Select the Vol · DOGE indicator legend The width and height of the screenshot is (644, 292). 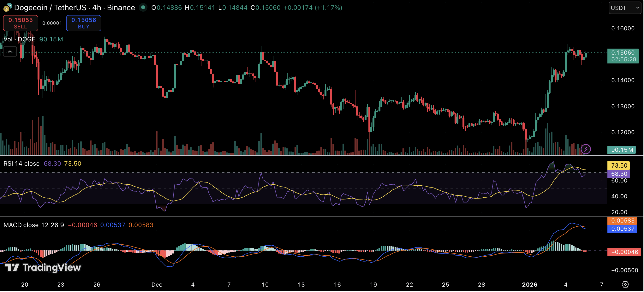(19, 39)
